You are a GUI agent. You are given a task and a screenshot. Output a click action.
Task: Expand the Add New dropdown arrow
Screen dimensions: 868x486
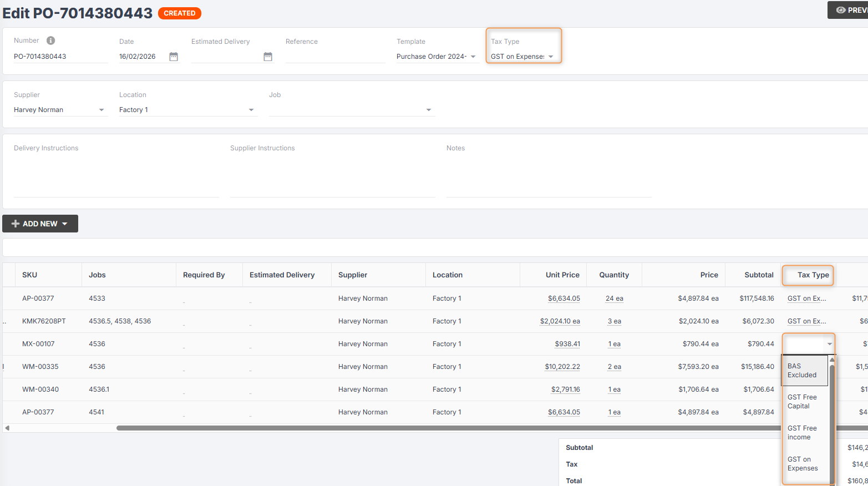tap(65, 224)
